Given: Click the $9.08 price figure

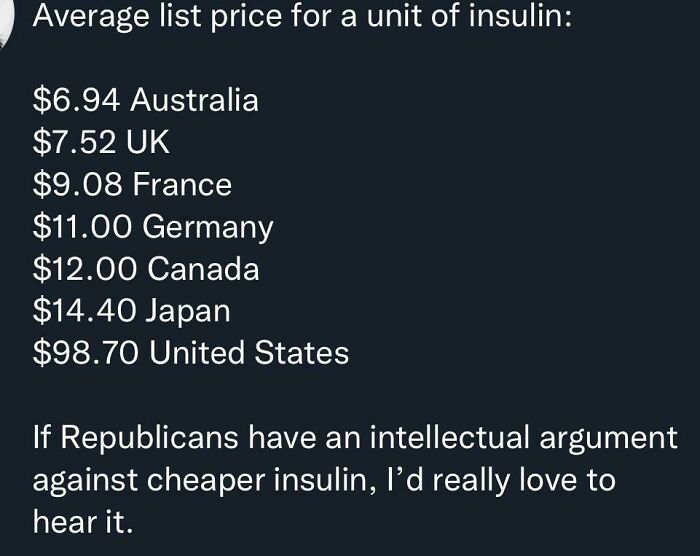Looking at the screenshot, I should coord(78,185).
